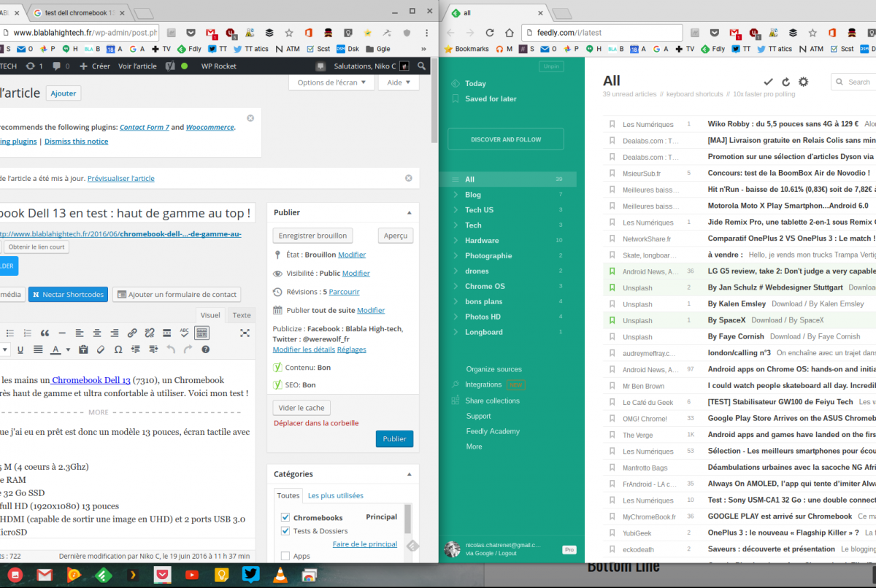Tick the Chromebooks category checkbox
The width and height of the screenshot is (876, 588).
(x=285, y=517)
